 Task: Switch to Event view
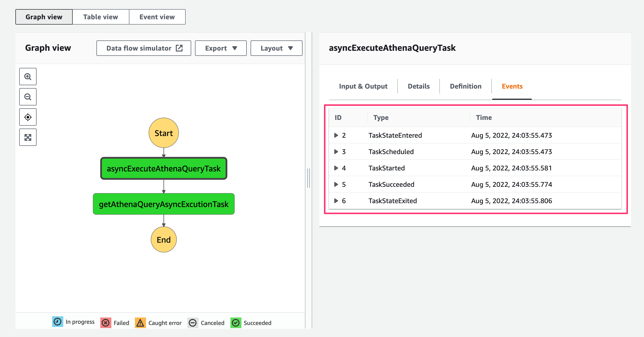click(157, 17)
